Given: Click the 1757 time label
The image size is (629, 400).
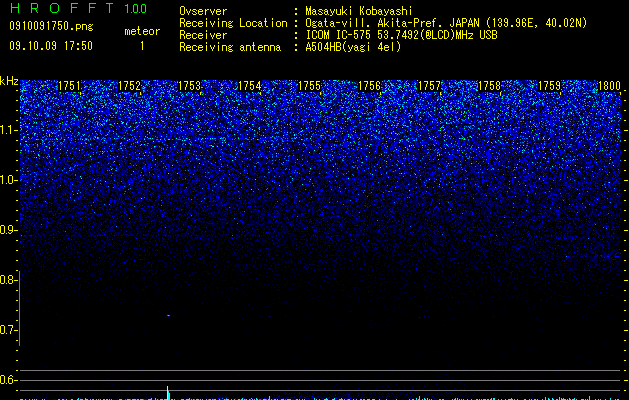Looking at the screenshot, I should point(429,86).
